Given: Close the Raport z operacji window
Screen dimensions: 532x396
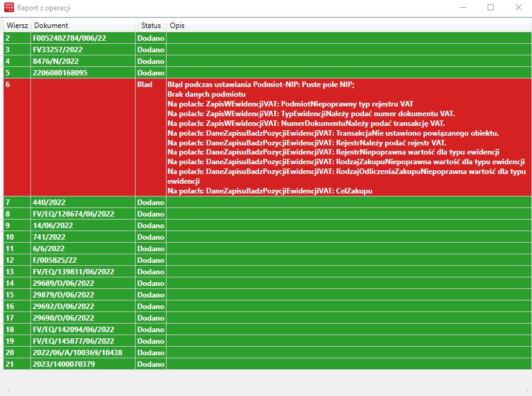Looking at the screenshot, I should point(518,8).
